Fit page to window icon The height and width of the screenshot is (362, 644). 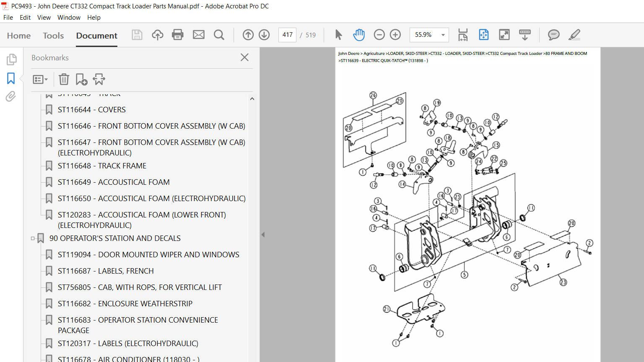click(x=484, y=35)
